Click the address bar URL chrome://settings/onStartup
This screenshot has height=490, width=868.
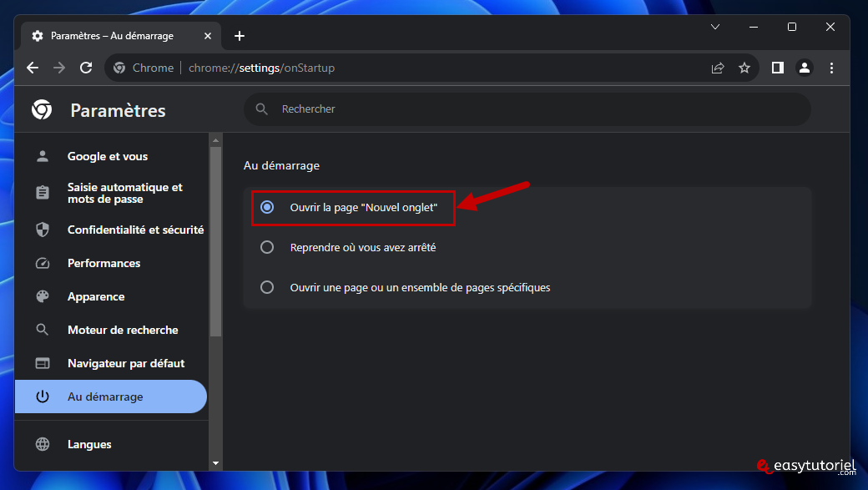pos(261,68)
